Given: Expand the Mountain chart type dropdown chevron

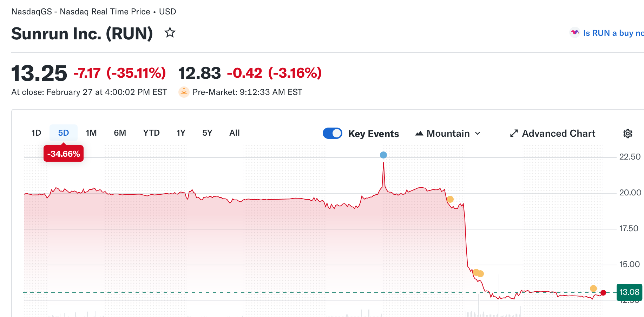Looking at the screenshot, I should pyautogui.click(x=478, y=134).
